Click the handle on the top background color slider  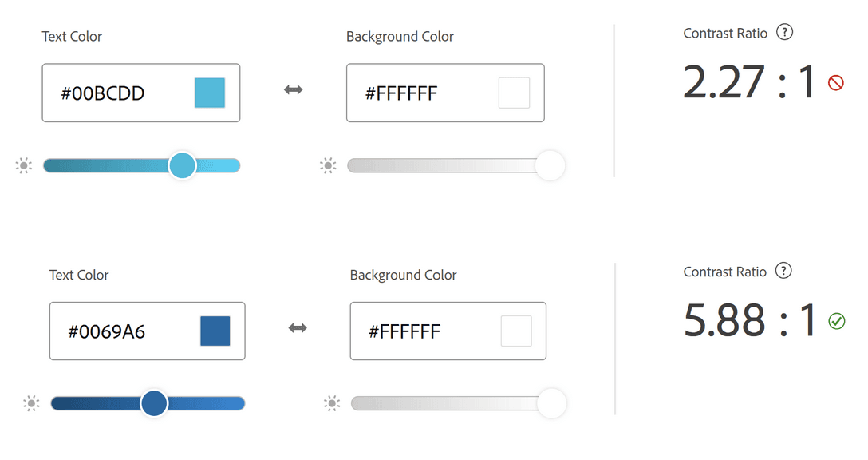[550, 165]
